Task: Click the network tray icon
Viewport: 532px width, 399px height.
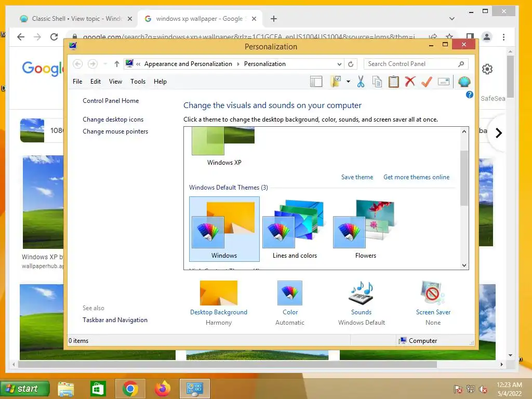Action: [471, 389]
